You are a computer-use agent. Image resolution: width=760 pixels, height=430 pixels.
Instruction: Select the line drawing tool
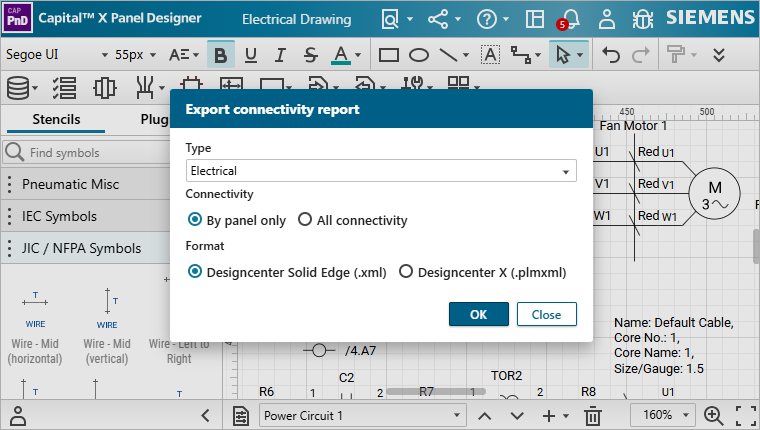point(448,55)
